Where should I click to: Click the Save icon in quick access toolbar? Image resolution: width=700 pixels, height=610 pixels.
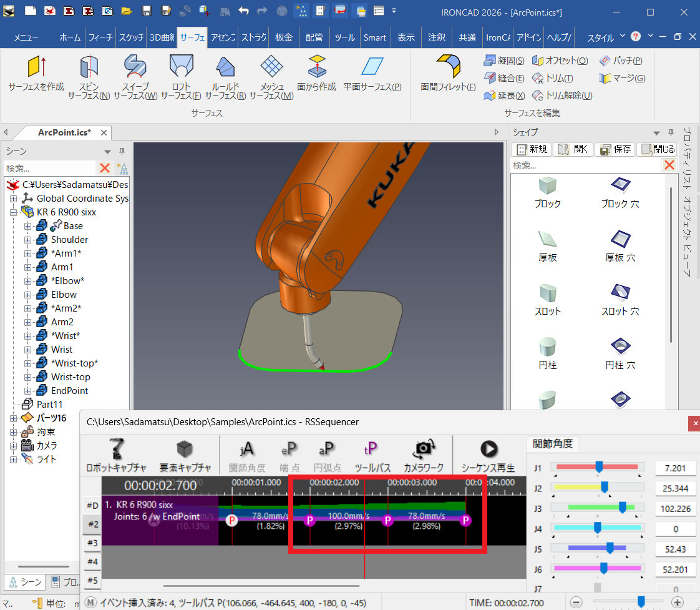[x=147, y=11]
